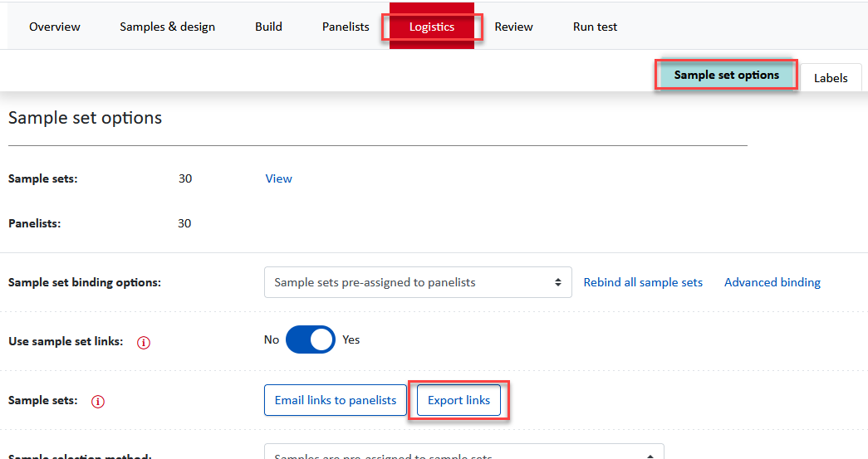This screenshot has width=868, height=459.
Task: Click Email links to panelists button
Action: (336, 400)
